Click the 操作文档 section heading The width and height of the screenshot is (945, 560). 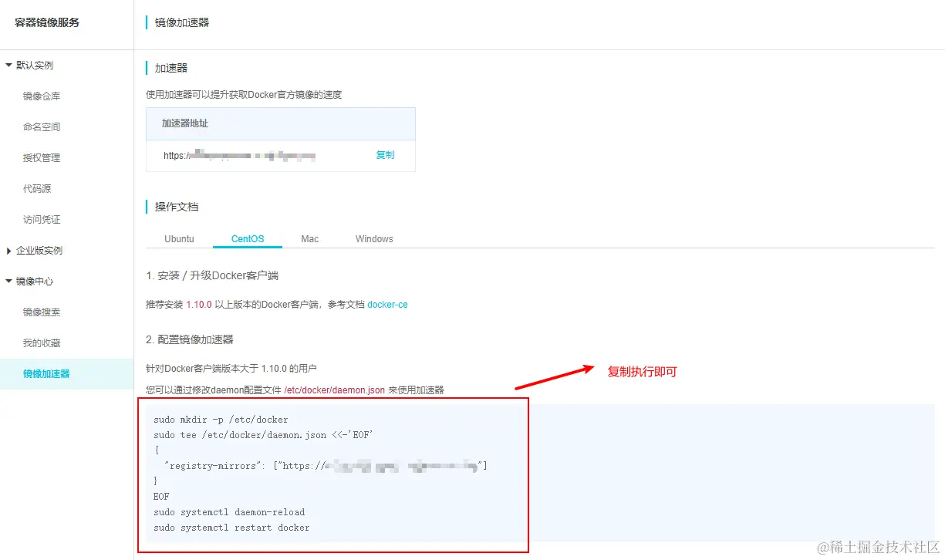(177, 207)
